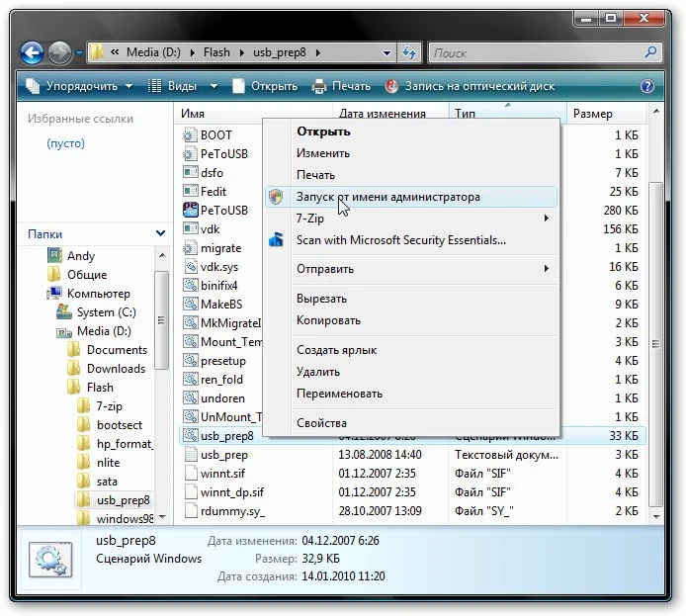This screenshot has width=686, height=616.
Task: Open the help question mark icon
Action: click(x=647, y=86)
